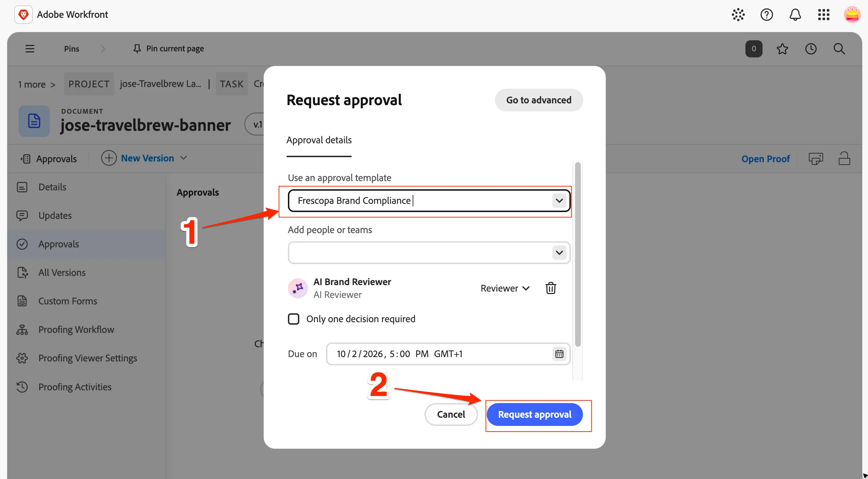Image resolution: width=868 pixels, height=479 pixels.
Task: Click the Pins chevron arrow
Action: (103, 48)
